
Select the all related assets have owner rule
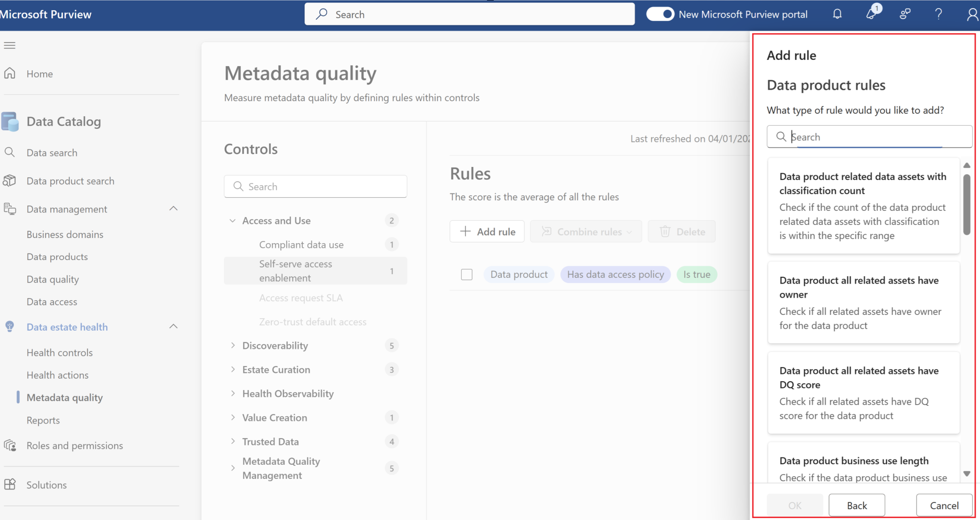tap(863, 302)
